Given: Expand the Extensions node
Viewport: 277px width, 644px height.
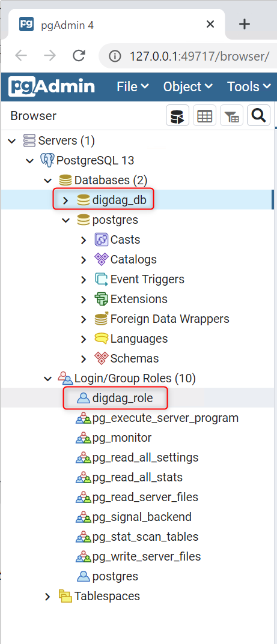Looking at the screenshot, I should pyautogui.click(x=84, y=299).
